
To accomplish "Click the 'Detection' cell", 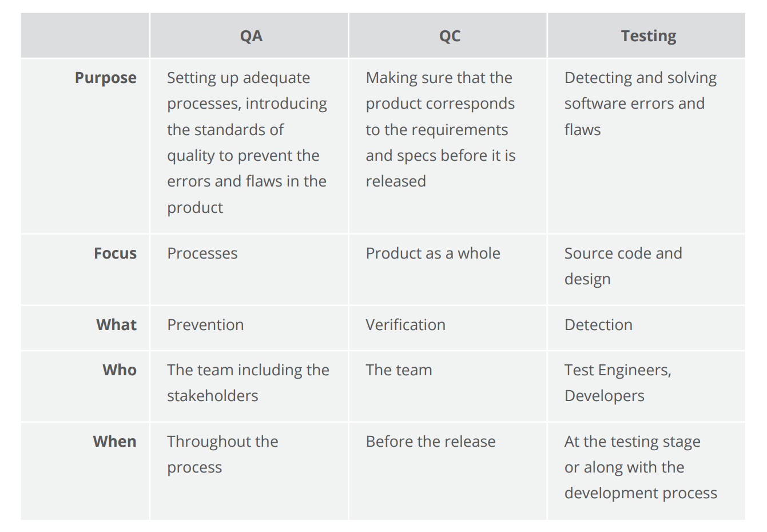I will (x=598, y=325).
